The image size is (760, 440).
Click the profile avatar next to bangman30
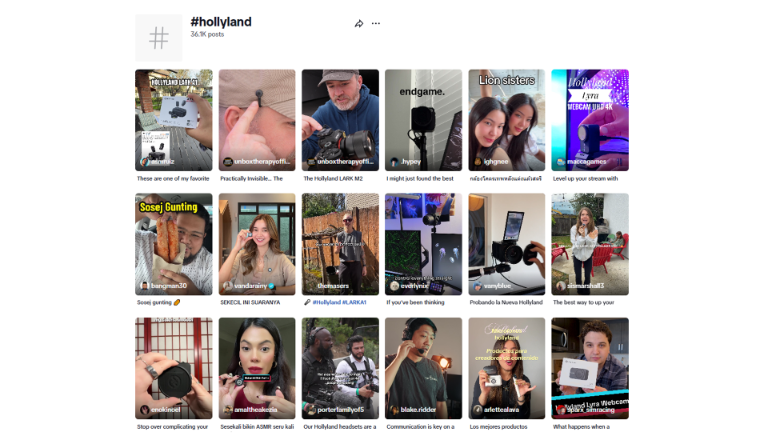[144, 286]
